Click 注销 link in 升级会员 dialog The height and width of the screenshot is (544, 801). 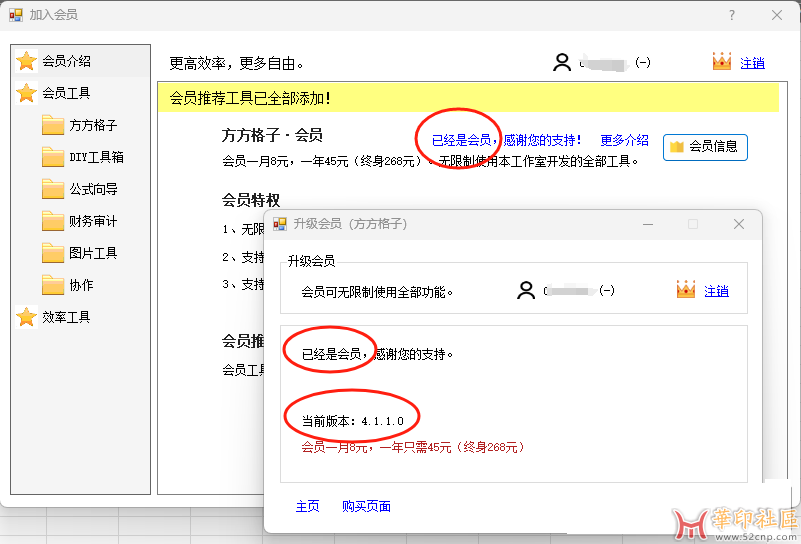[716, 291]
